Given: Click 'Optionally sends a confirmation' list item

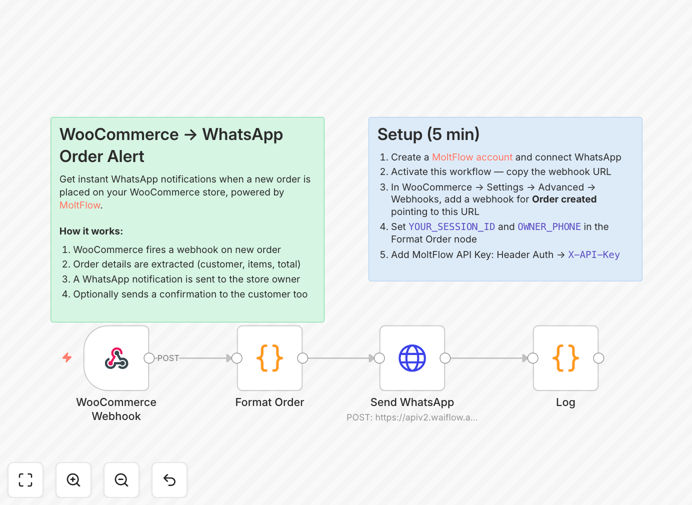Looking at the screenshot, I should 190,294.
